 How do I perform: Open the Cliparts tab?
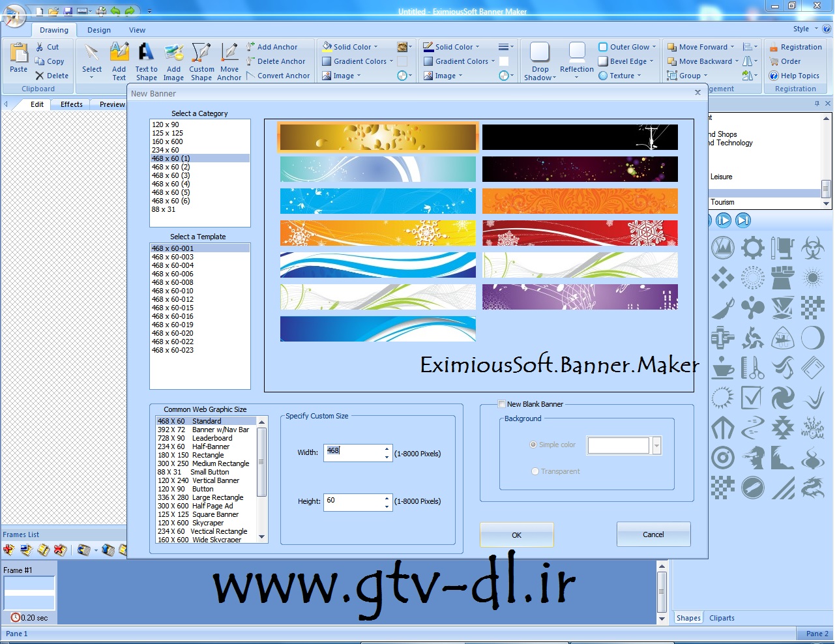pos(722,618)
